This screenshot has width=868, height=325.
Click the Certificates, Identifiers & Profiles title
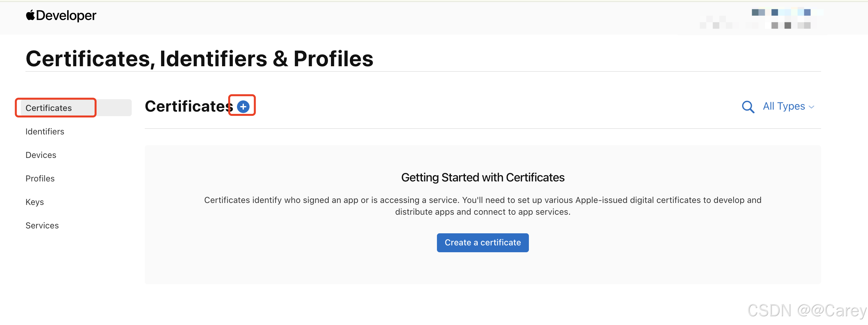click(200, 59)
